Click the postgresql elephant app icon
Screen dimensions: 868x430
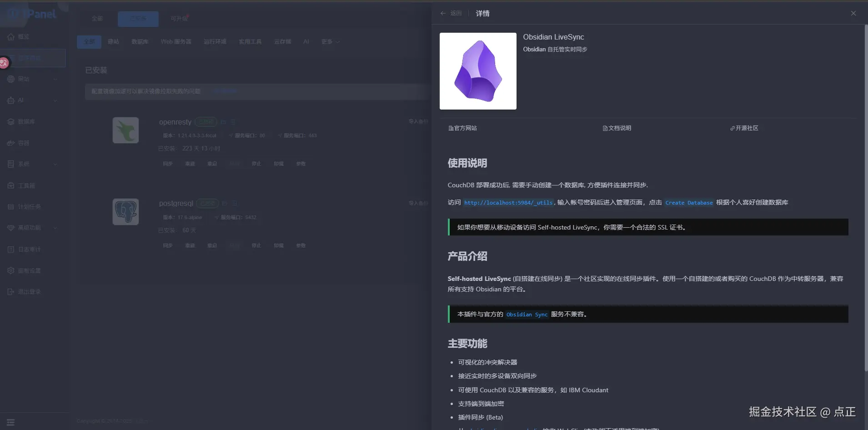[x=125, y=212]
